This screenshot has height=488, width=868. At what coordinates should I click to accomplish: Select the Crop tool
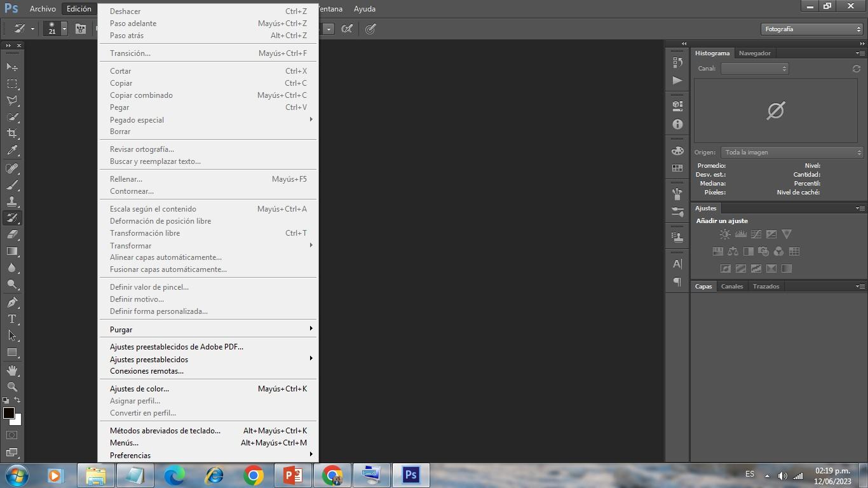(12, 134)
